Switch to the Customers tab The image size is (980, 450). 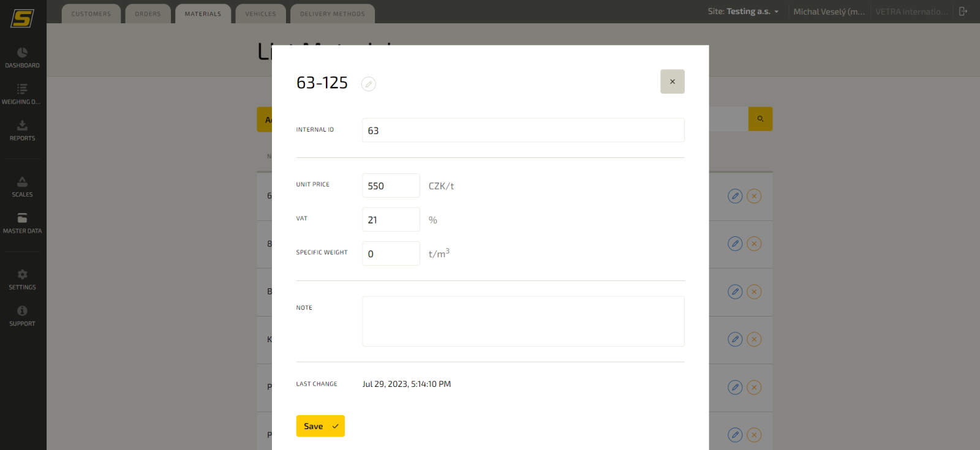pos(91,13)
